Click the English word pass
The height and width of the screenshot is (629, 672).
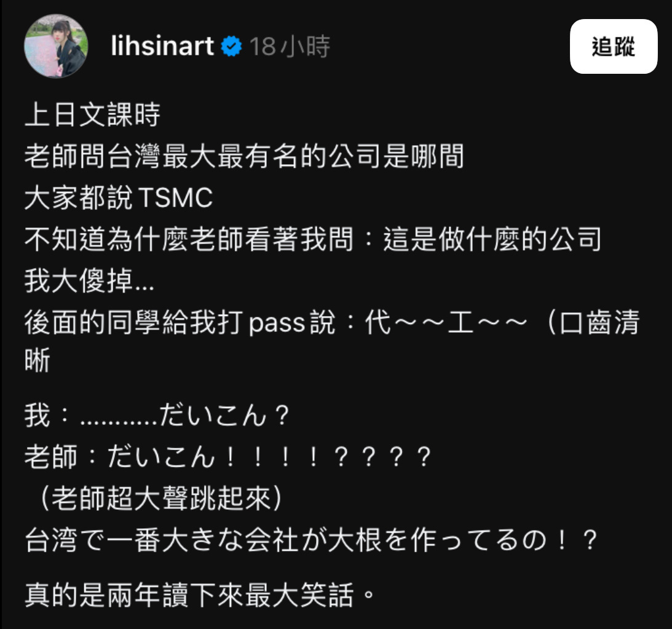pyautogui.click(x=277, y=323)
